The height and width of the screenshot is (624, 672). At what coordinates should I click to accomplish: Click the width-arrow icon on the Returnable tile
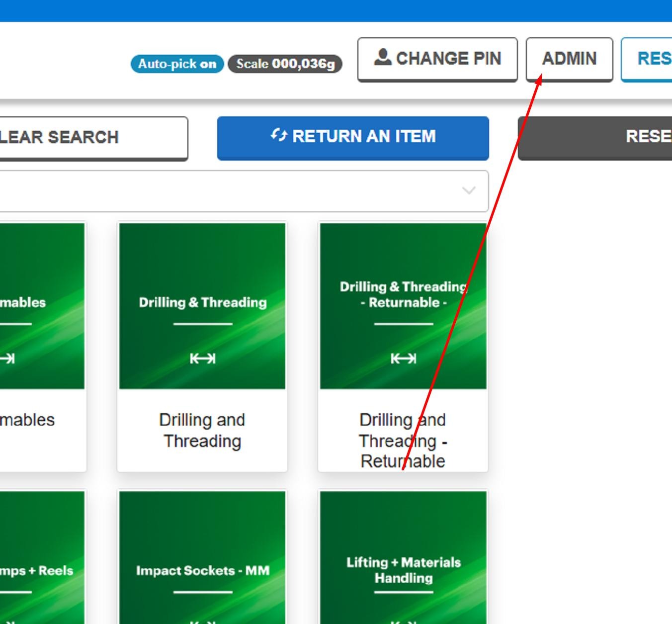pyautogui.click(x=403, y=358)
